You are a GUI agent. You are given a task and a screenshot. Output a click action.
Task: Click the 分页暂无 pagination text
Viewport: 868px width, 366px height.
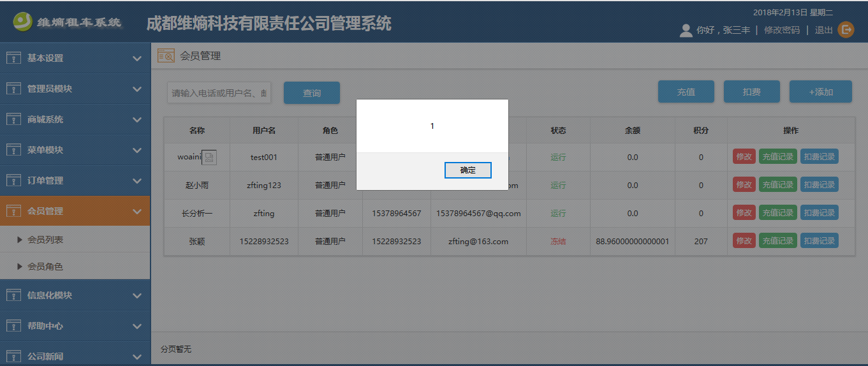click(x=176, y=349)
